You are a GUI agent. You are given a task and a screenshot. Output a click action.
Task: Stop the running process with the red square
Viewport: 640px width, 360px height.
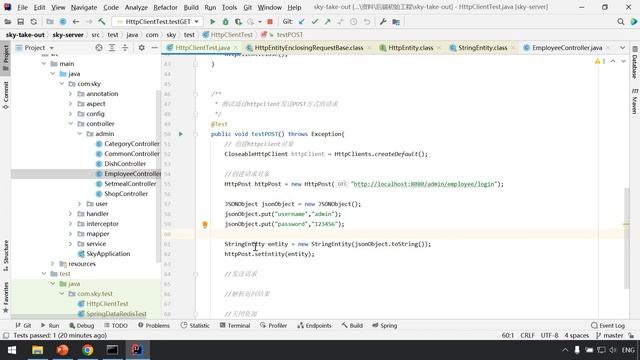(x=270, y=22)
